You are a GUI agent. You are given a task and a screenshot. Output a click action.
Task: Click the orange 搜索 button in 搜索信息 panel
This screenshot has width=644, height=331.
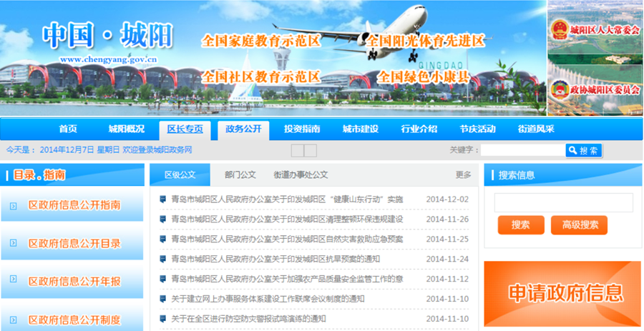coord(520,225)
